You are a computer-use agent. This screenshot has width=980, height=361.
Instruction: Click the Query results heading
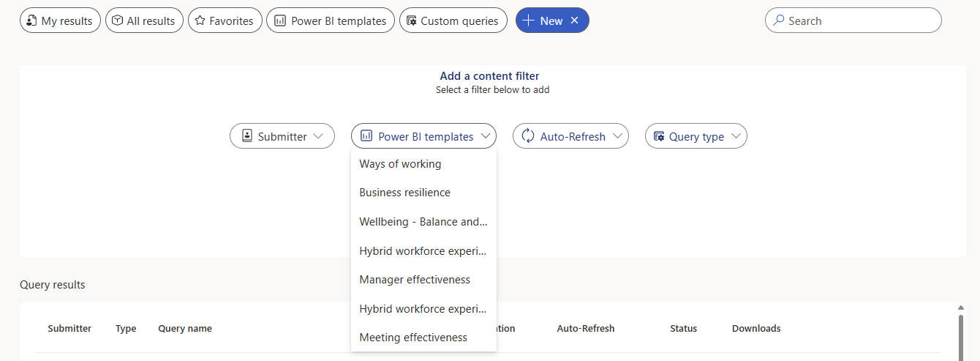(53, 285)
